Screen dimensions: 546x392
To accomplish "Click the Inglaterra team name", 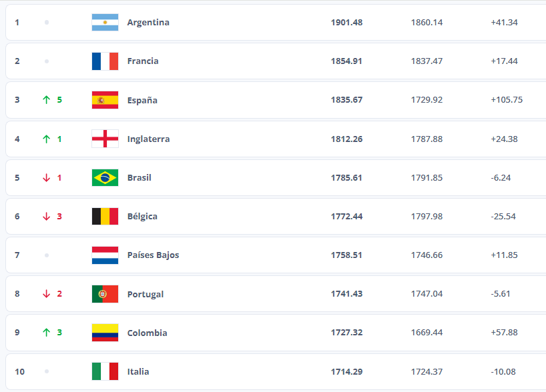I will (148, 139).
